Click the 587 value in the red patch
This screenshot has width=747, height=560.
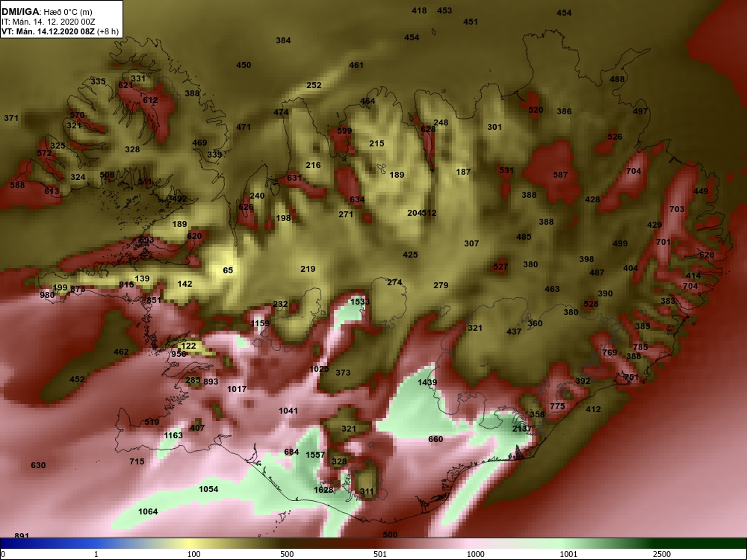pos(560,175)
